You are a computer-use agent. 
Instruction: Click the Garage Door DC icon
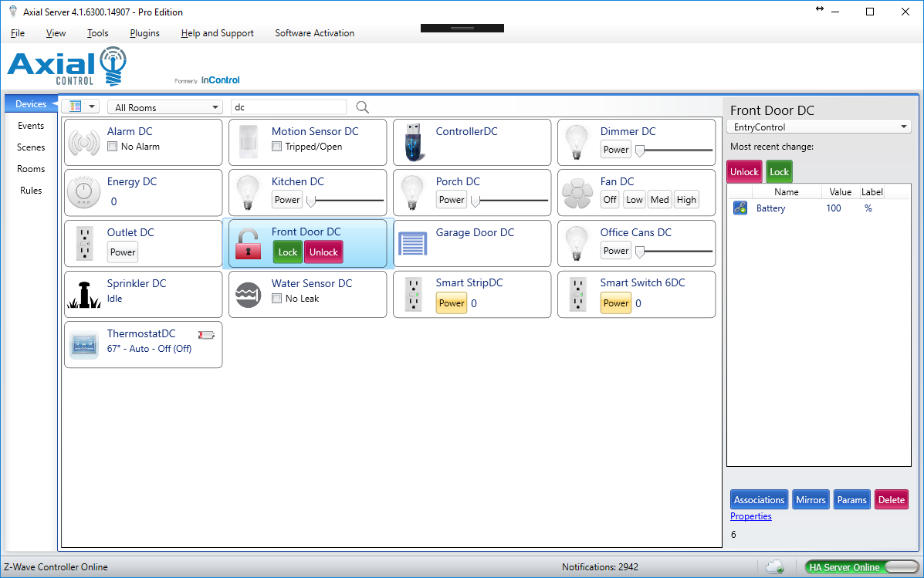pos(412,244)
